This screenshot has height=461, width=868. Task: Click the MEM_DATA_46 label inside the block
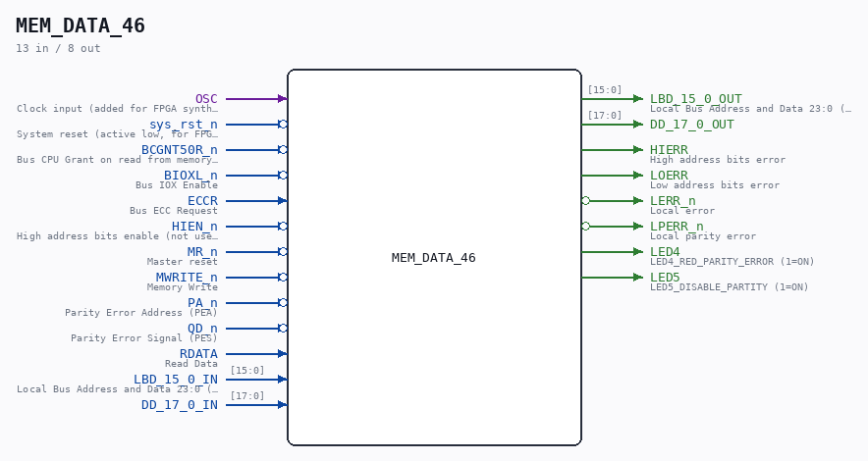(433, 258)
